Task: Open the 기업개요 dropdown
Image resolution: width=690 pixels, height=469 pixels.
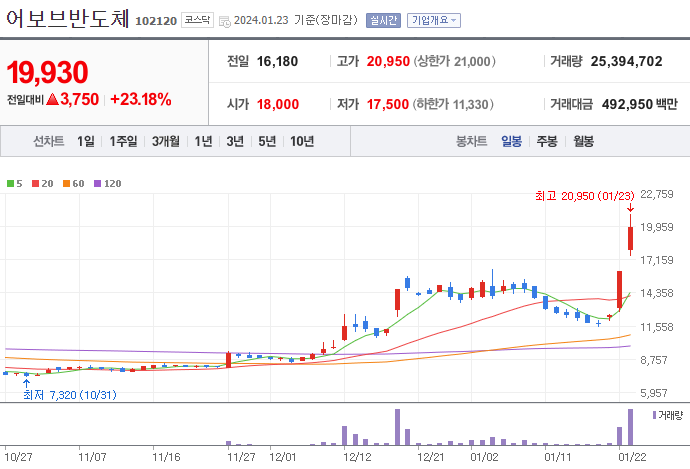Action: pyautogui.click(x=433, y=20)
